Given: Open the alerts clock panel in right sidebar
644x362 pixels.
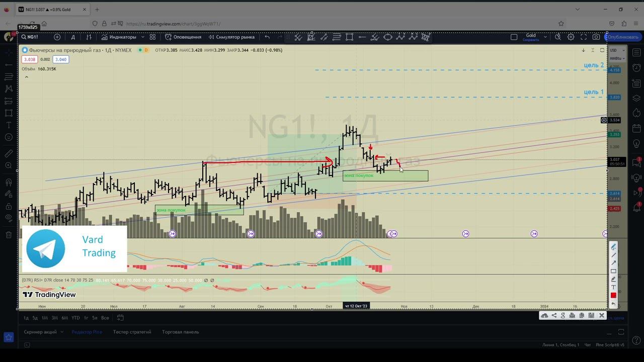Looking at the screenshot, I should 636,68.
